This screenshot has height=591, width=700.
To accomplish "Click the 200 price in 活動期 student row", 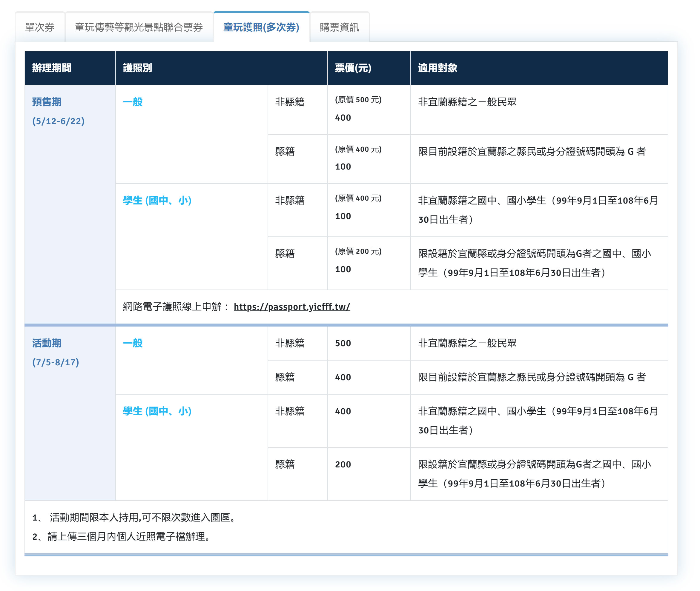I will click(343, 464).
